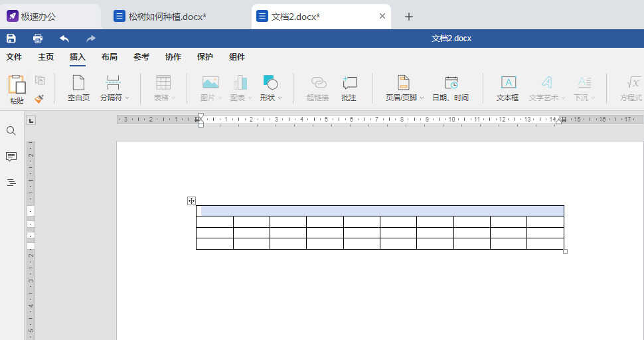Expand the 分隔符 dropdown arrow
Viewport: 644px width, 340px height.
[127, 98]
